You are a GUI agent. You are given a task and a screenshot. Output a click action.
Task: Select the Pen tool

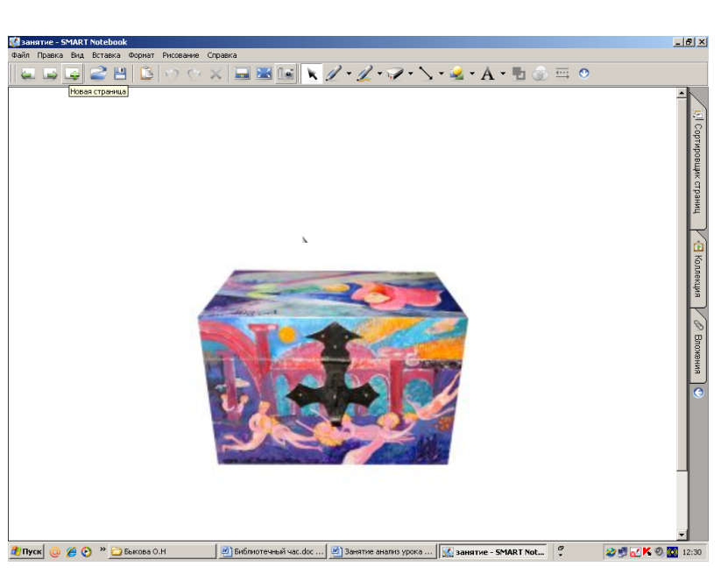tap(333, 74)
